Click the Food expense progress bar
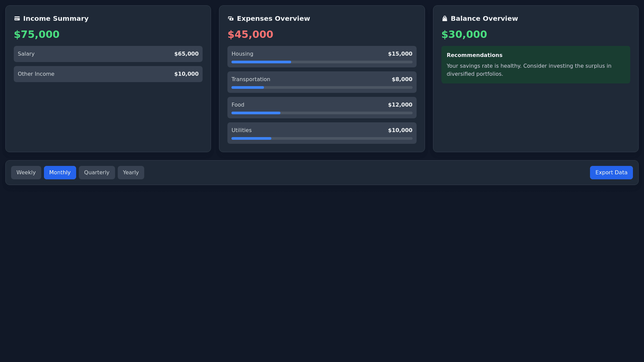Screen dimensions: 644x362 pos(322,113)
